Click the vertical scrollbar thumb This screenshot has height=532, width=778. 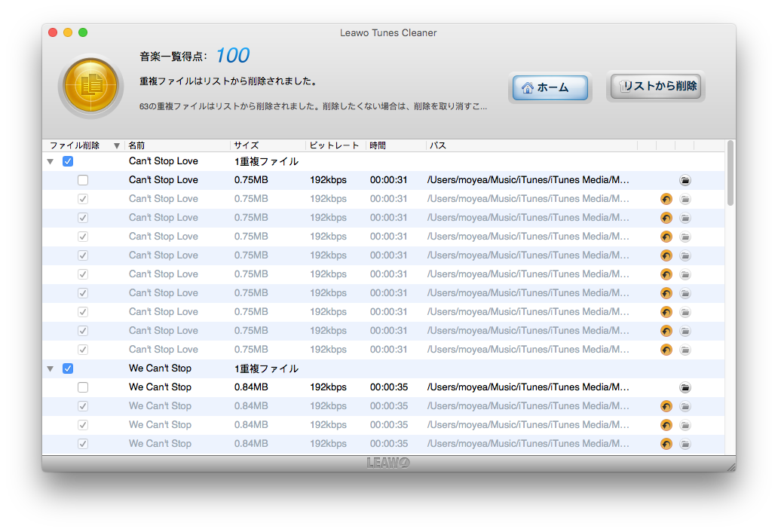point(730,173)
